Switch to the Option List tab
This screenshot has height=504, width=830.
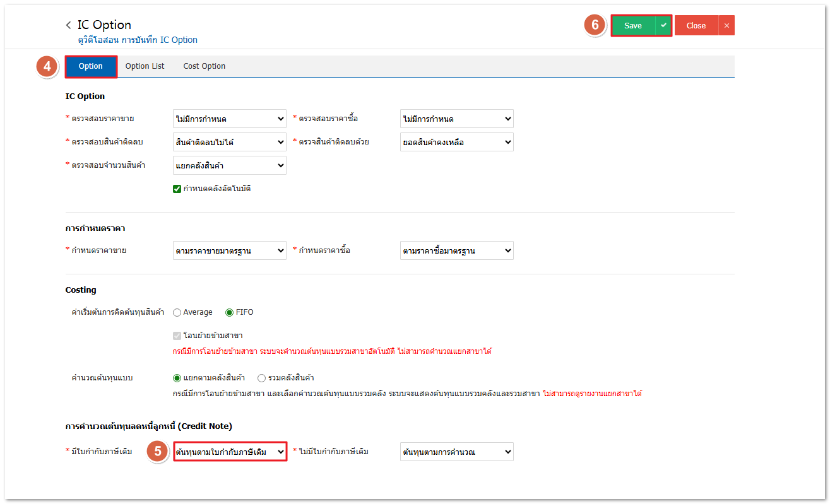pos(145,66)
